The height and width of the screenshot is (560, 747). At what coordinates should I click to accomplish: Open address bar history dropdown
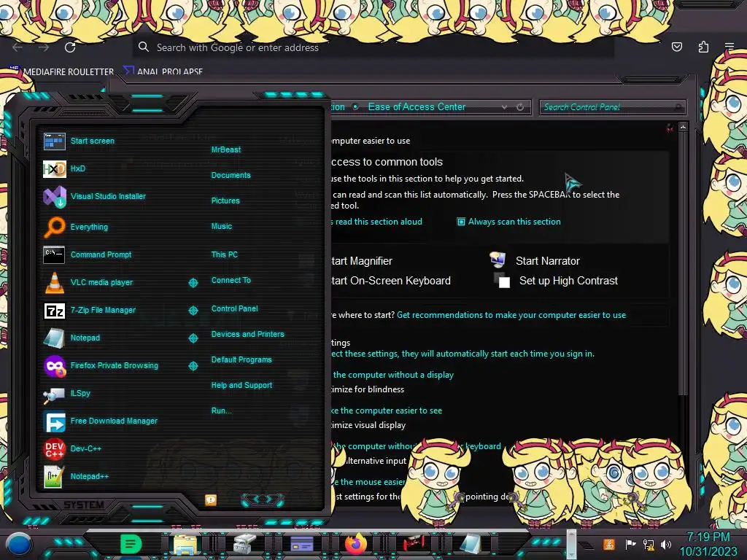pyautogui.click(x=504, y=107)
